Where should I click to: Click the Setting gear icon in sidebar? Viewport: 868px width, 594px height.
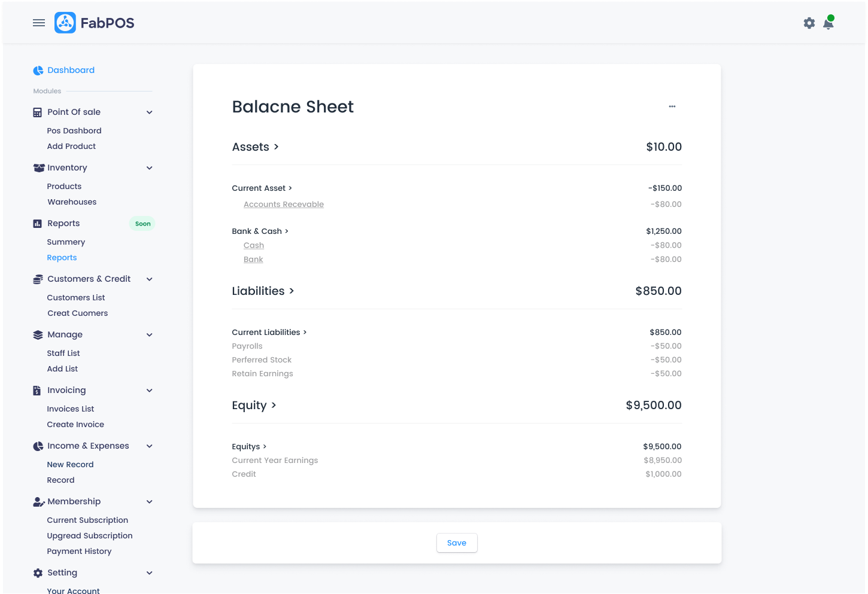(38, 573)
